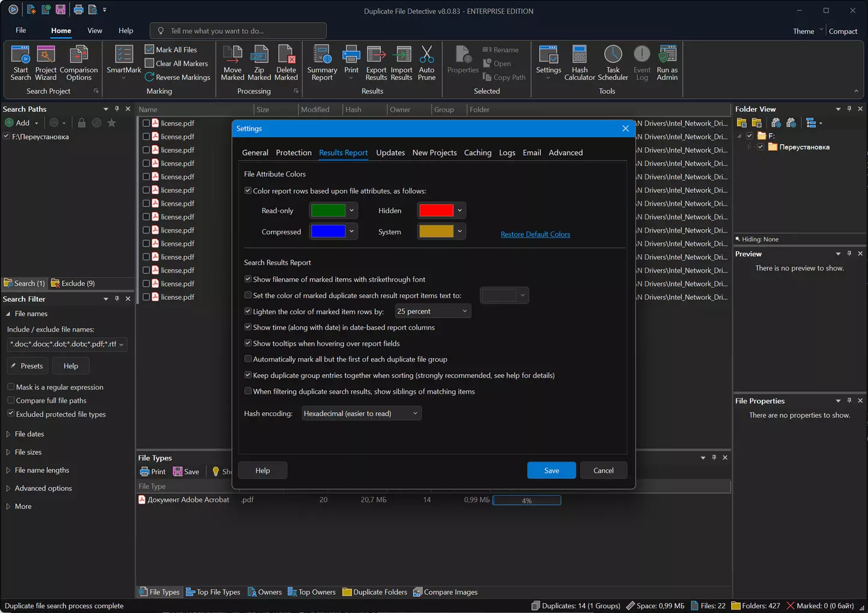The width and height of the screenshot is (868, 613).
Task: Open the Hash encoding dropdown
Action: point(361,413)
